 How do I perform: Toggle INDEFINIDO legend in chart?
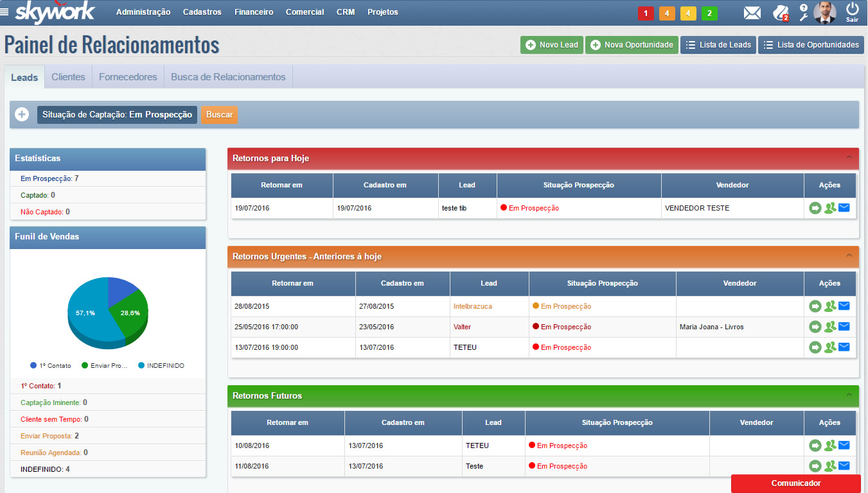tap(161, 365)
